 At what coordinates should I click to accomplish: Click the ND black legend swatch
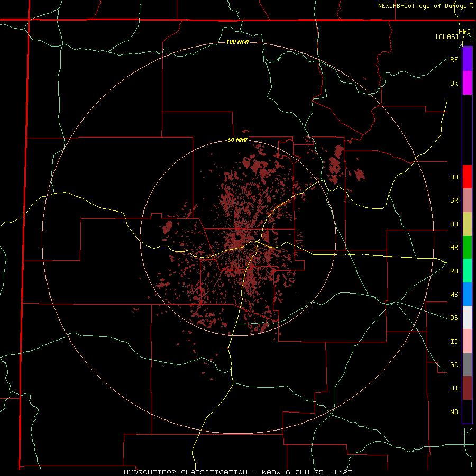(467, 411)
